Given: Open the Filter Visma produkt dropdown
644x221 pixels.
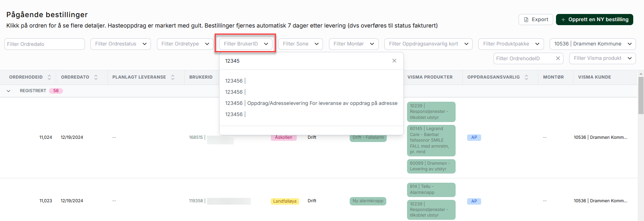Looking at the screenshot, I should coord(602,58).
